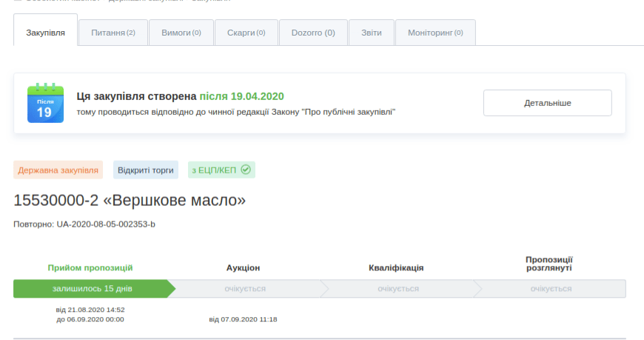
Task: Click the green checkmark in ЕЦП/КЕП badge
Action: coord(246,170)
